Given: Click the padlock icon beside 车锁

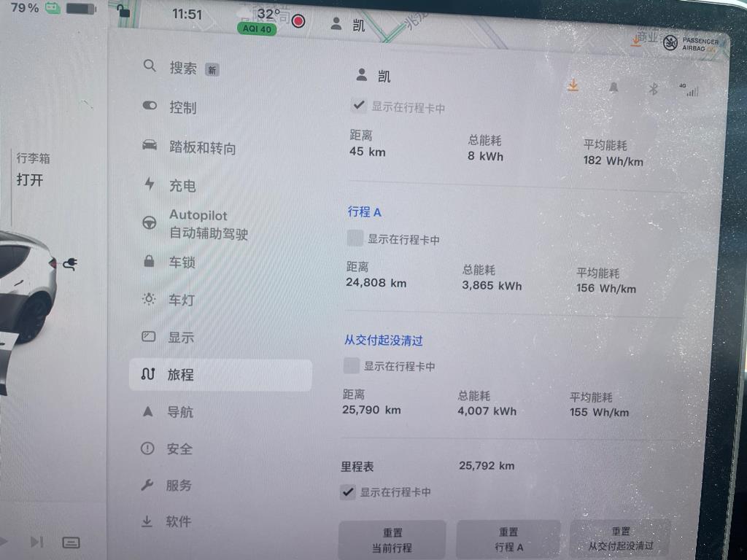Looking at the screenshot, I should tap(149, 260).
